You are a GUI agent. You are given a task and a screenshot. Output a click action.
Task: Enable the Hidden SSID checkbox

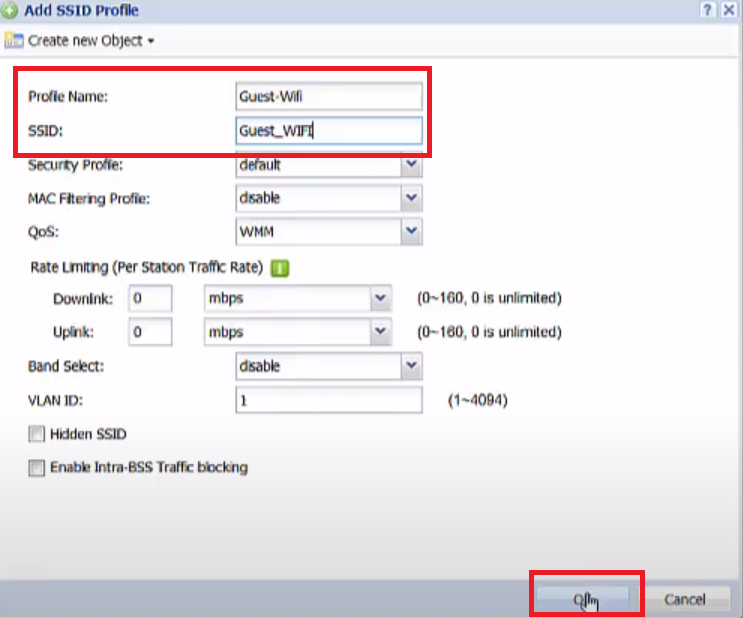click(37, 434)
